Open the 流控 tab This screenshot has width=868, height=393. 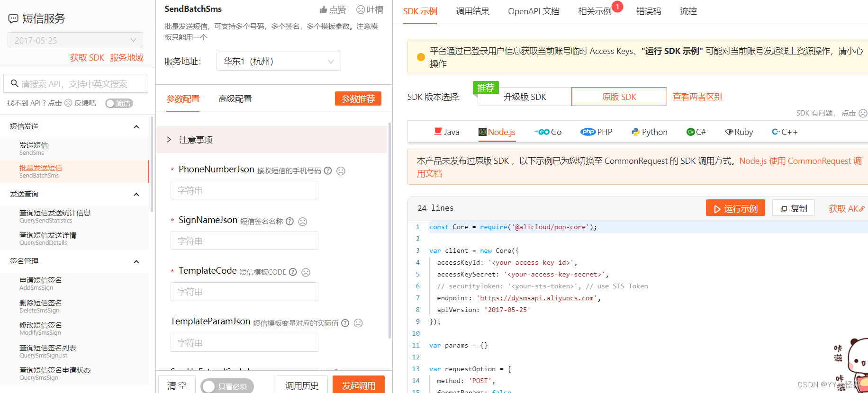pos(688,11)
